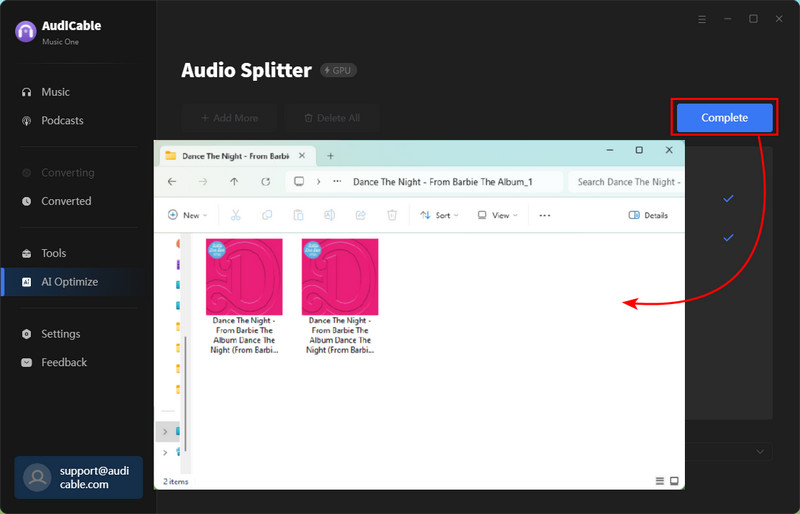Select AI Optimize in the sidebar

[69, 282]
